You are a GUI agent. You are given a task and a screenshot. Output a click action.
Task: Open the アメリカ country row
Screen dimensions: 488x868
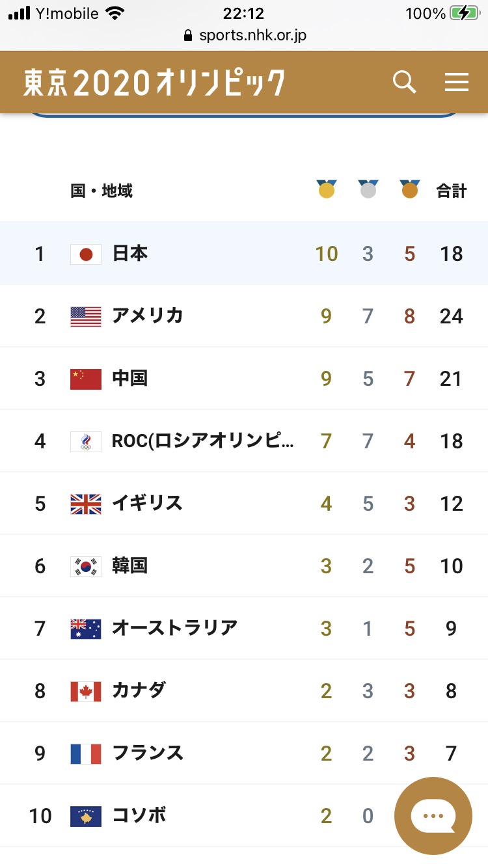(244, 316)
